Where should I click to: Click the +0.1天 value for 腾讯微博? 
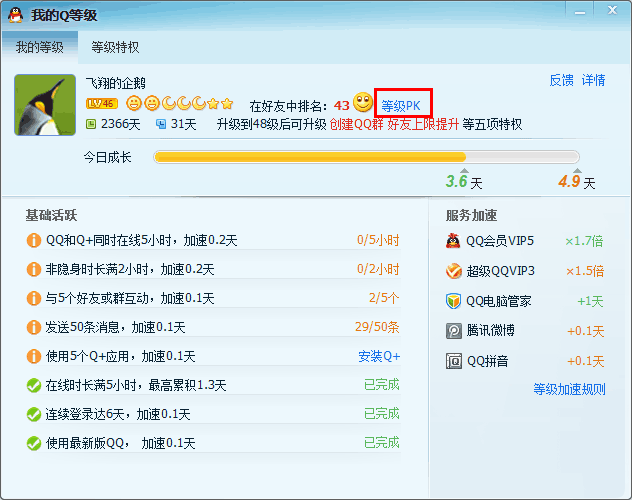point(586,331)
